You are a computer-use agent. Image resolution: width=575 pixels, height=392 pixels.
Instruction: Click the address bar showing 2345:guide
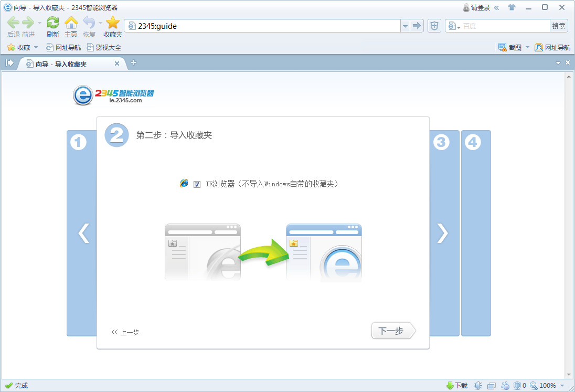[x=262, y=26]
